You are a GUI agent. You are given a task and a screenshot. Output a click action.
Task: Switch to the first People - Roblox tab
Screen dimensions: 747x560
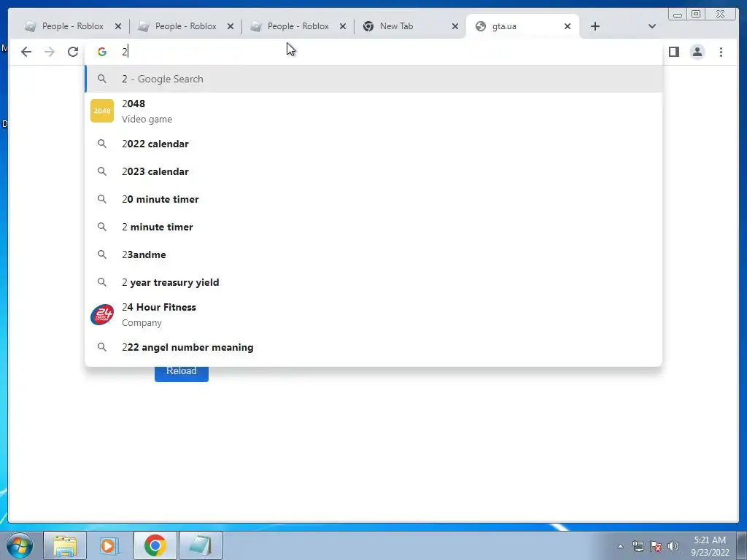click(x=72, y=26)
